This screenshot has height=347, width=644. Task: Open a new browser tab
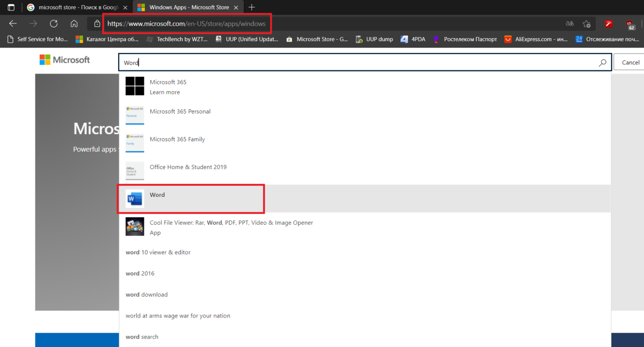click(x=252, y=8)
